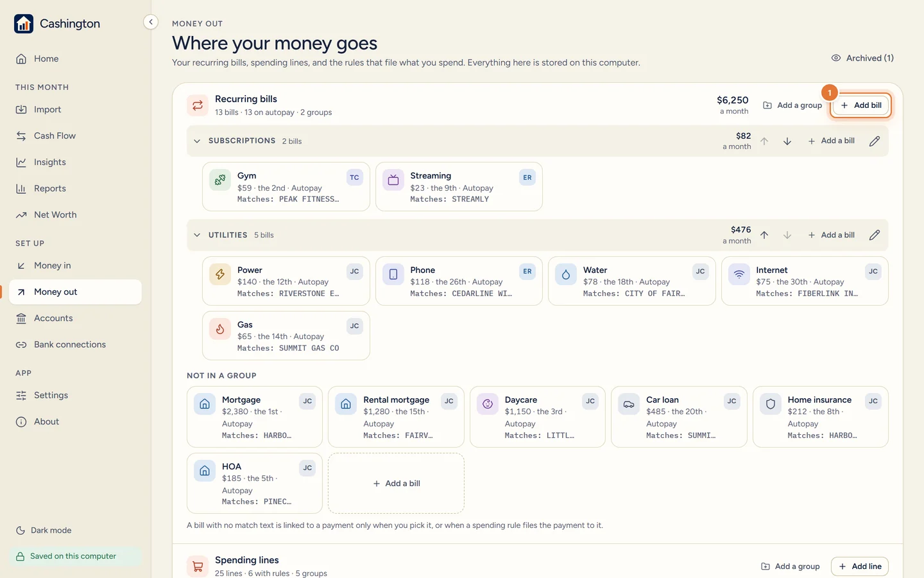Add a bill to Utilities group

point(831,235)
